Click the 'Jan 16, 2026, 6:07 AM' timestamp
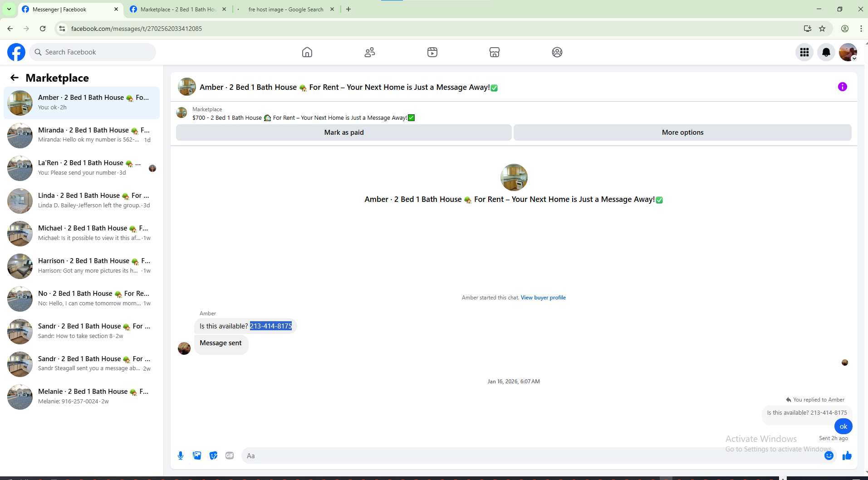This screenshot has height=480, width=868. [x=514, y=382]
